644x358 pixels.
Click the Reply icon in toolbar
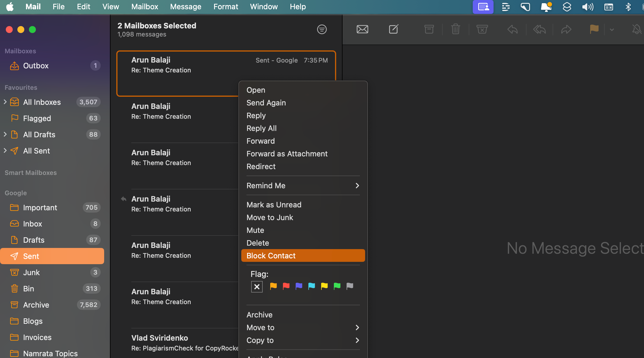tap(512, 30)
